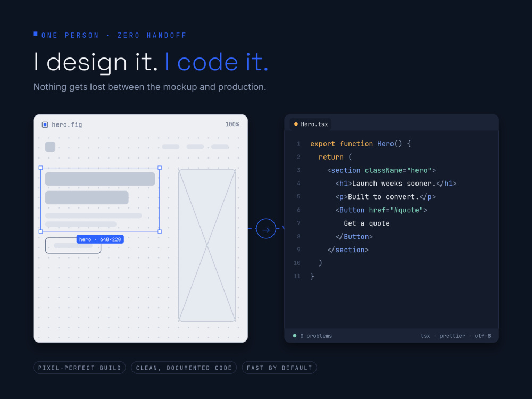The image size is (532, 399).
Task: Click the ONE PERSON · ZERO HANDOFF tagline
Action: pyautogui.click(x=114, y=35)
